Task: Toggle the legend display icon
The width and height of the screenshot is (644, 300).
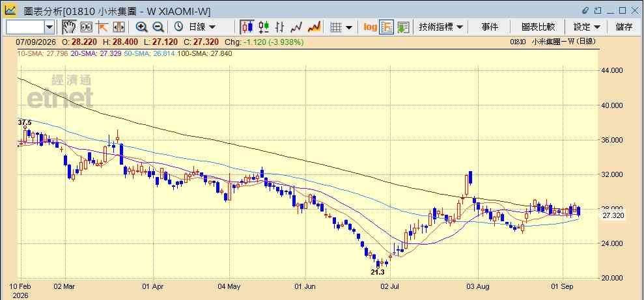Action: (x=387, y=27)
